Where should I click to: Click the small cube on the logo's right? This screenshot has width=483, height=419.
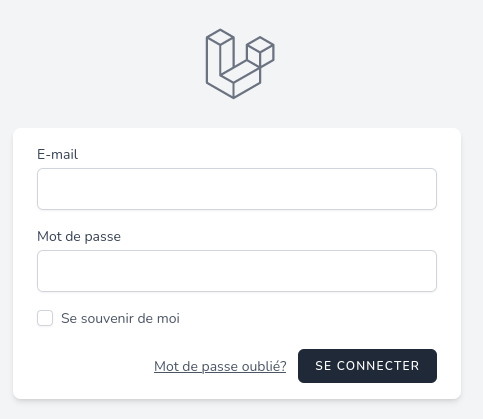[x=260, y=52]
